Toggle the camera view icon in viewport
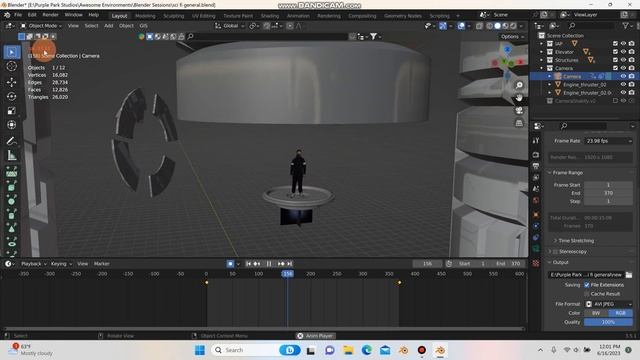 coord(519,110)
